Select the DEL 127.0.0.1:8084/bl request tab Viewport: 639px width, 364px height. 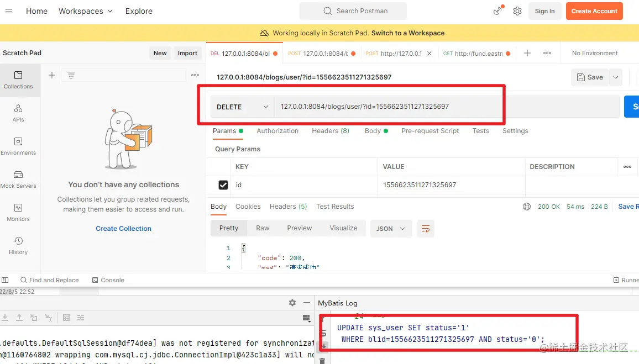pos(243,54)
